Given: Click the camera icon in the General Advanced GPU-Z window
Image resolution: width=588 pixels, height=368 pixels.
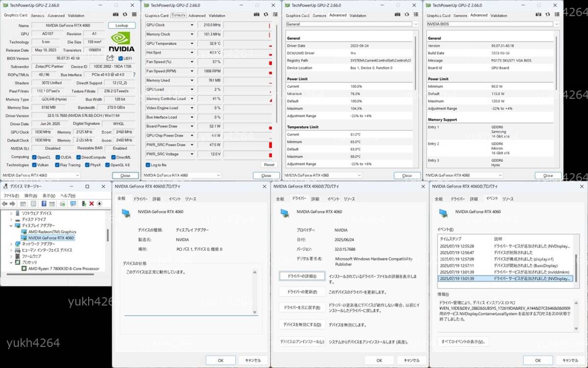Looking at the screenshot, I should [x=398, y=15].
